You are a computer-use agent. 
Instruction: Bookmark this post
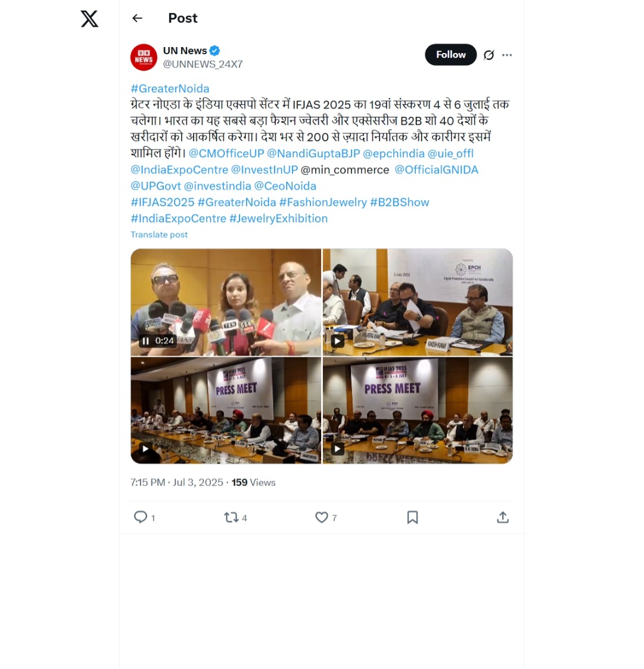[412, 518]
